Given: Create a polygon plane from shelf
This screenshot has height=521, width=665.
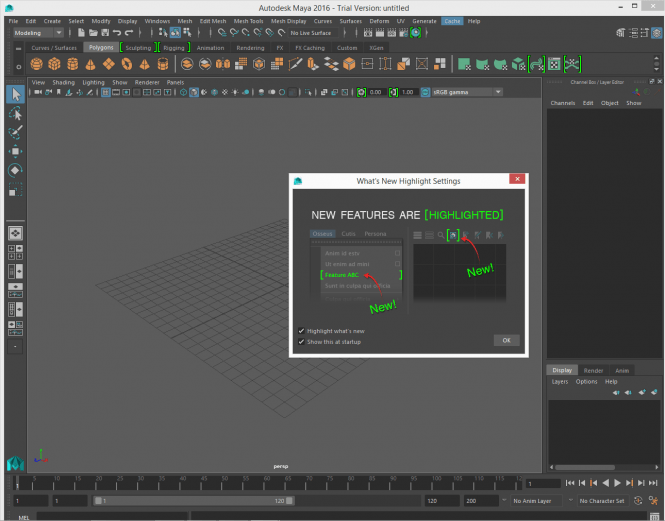Looking at the screenshot, I should point(109,64).
